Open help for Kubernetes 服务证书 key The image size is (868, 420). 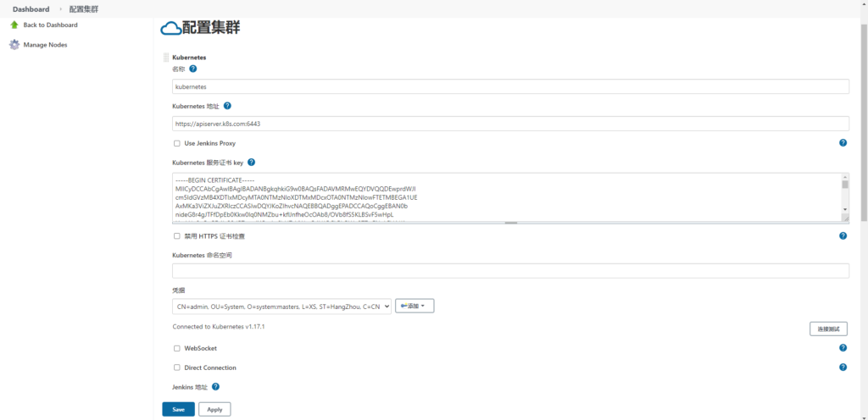[251, 162]
